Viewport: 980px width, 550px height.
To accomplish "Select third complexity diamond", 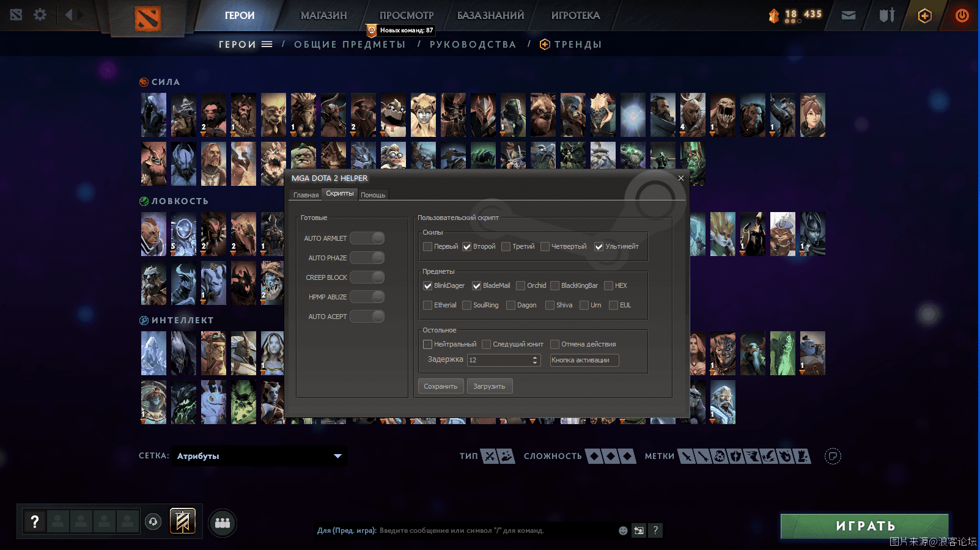I will tap(627, 456).
